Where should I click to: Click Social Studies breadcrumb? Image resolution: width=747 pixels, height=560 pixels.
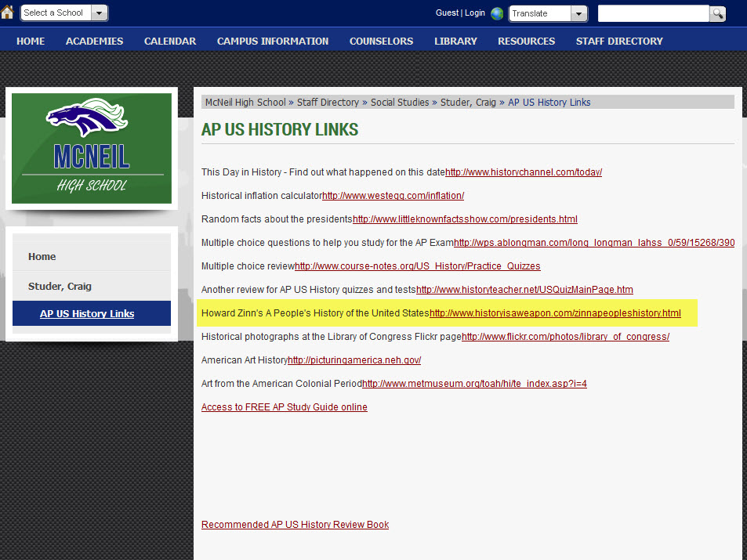pos(400,102)
